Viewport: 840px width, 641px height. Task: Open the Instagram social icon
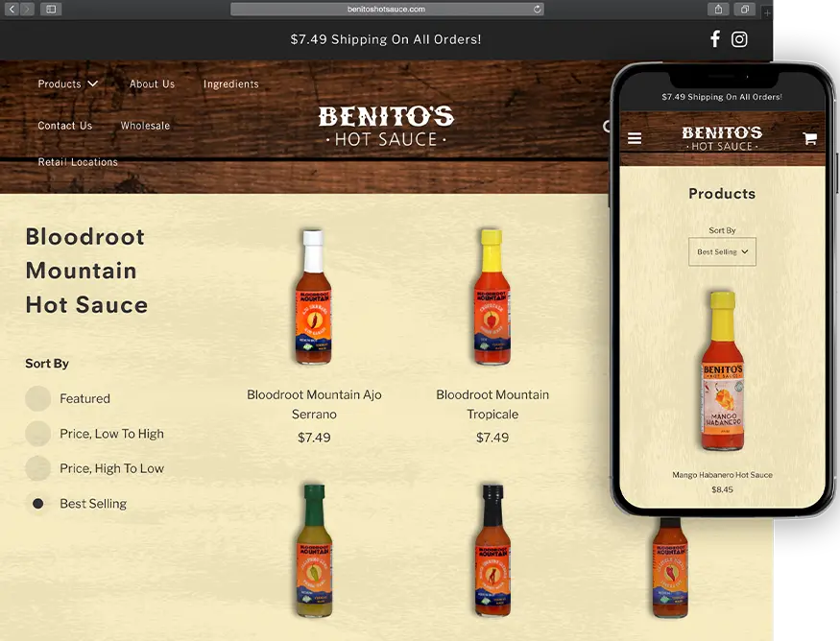tap(739, 39)
